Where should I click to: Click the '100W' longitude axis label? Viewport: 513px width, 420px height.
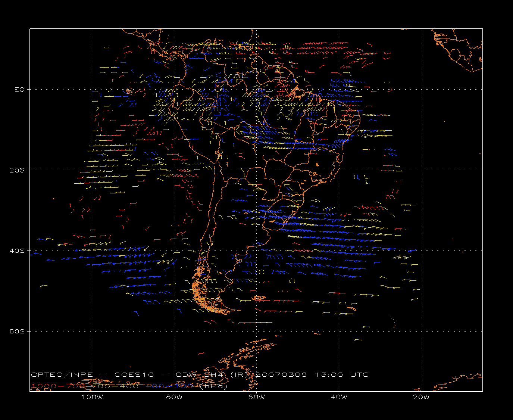[92, 397]
